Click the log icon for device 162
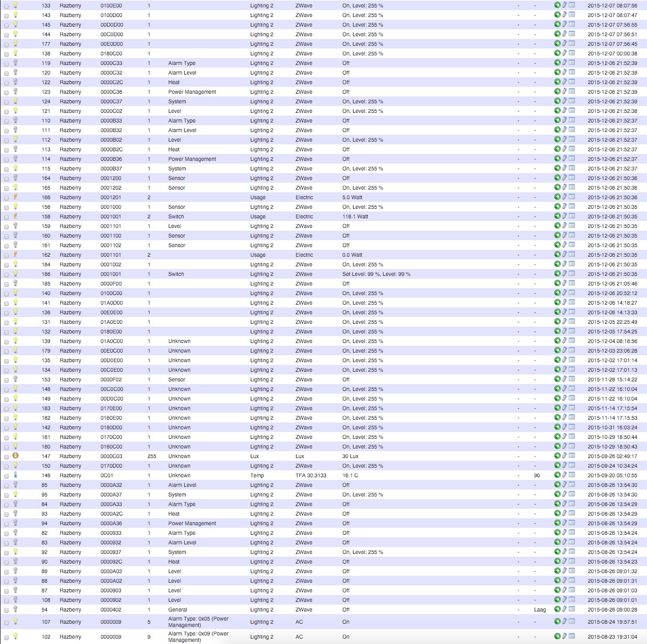The width and height of the screenshot is (647, 644). point(571,255)
